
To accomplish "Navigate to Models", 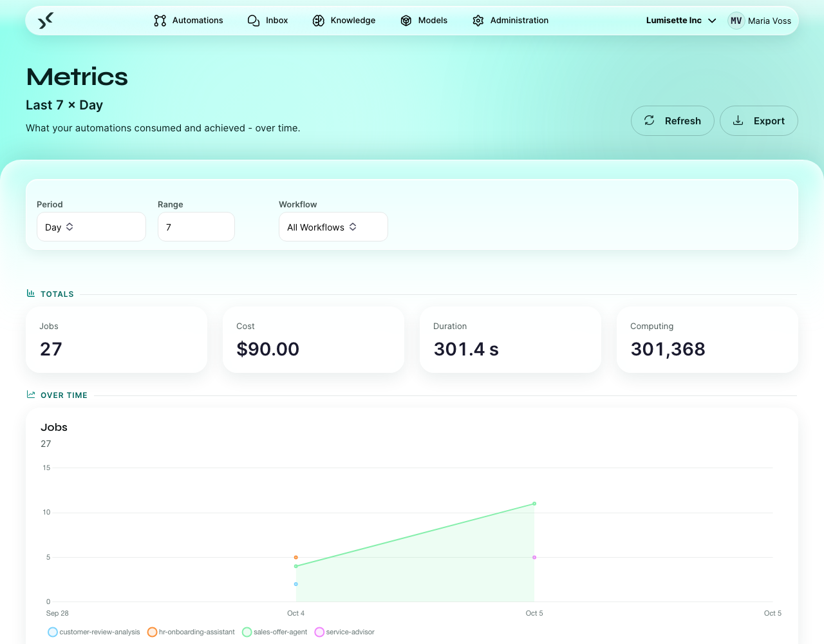I will point(424,21).
